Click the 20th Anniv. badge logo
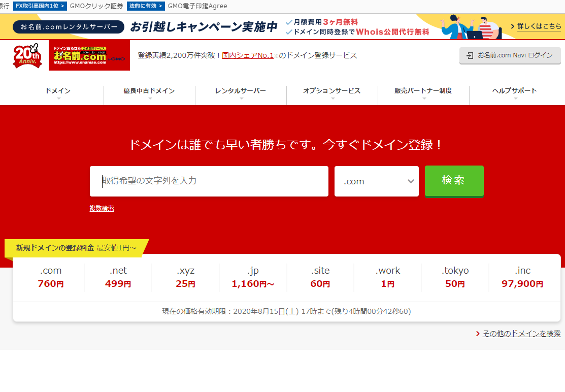The image size is (565, 392). [27, 56]
